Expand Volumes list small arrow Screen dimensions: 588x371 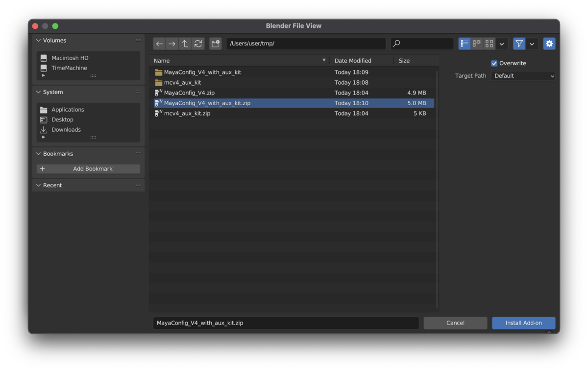(44, 75)
